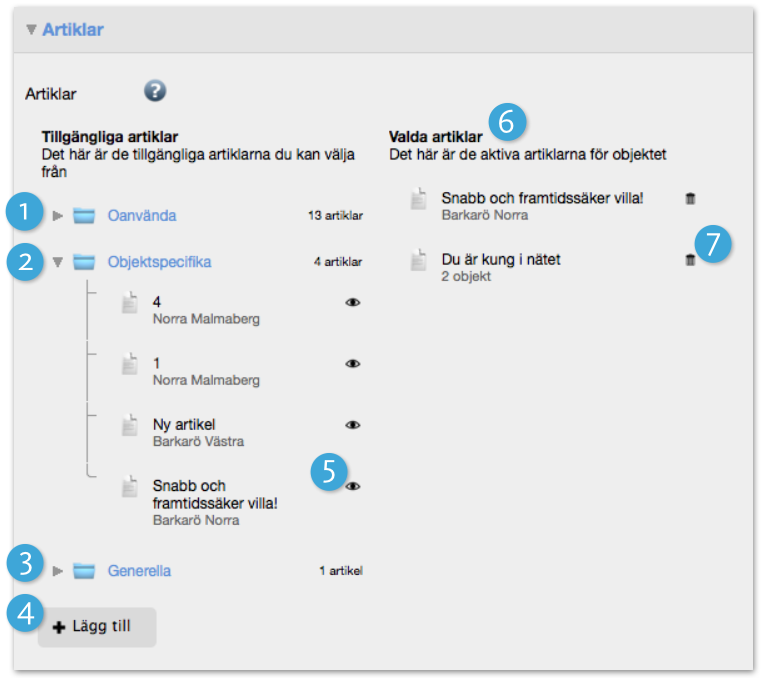Preview article '1' with the eye icon
Screen dimensions: 762x681
coord(352,364)
